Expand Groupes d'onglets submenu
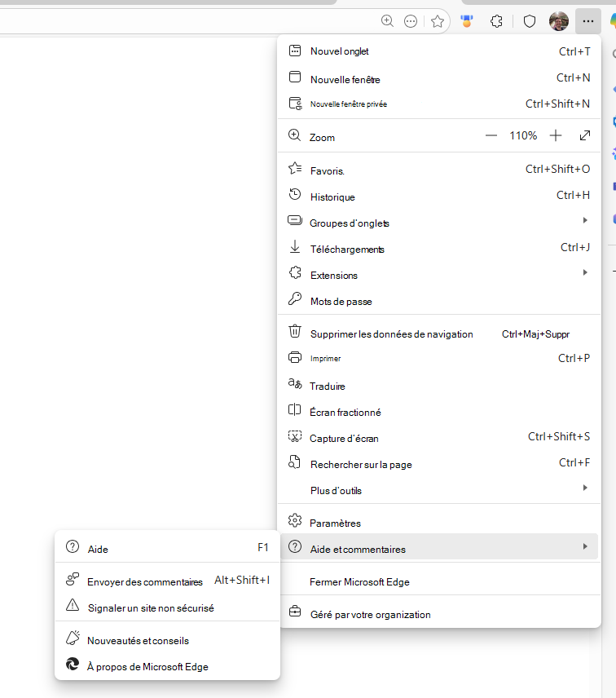The image size is (616, 698). [439, 222]
